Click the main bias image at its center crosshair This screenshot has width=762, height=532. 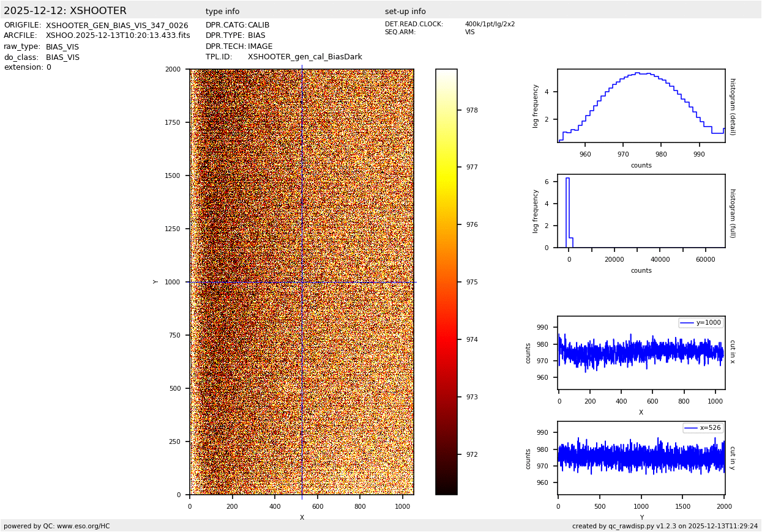(x=302, y=282)
